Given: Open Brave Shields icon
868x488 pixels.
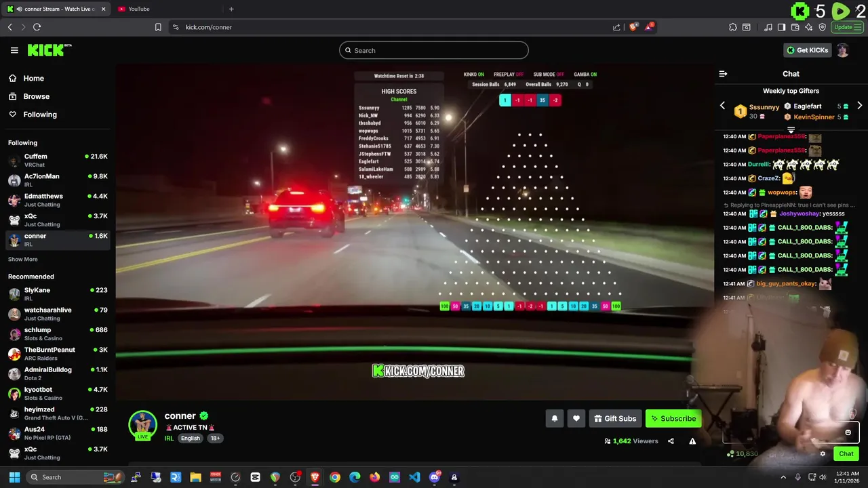Looking at the screenshot, I should (633, 27).
